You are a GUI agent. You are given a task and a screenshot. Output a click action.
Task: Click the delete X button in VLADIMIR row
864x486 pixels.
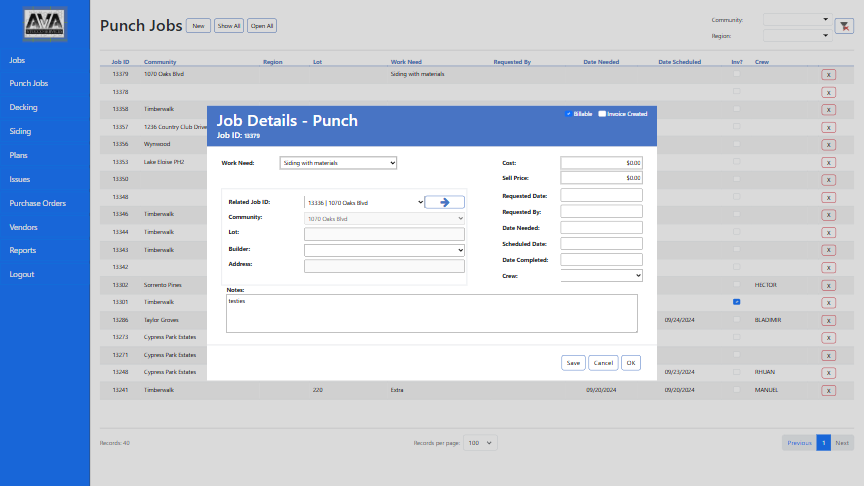828,320
